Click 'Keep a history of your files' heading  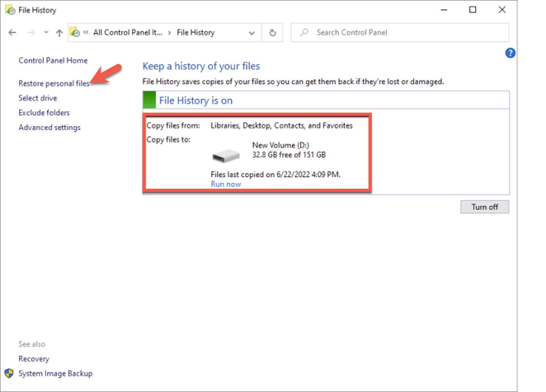point(201,66)
